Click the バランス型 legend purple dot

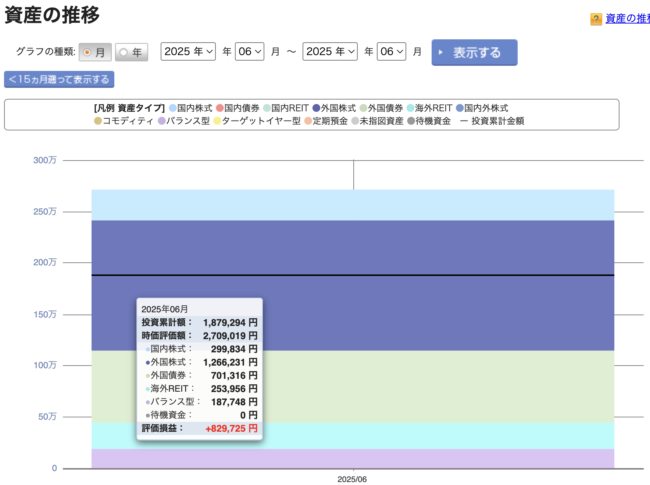coord(162,121)
